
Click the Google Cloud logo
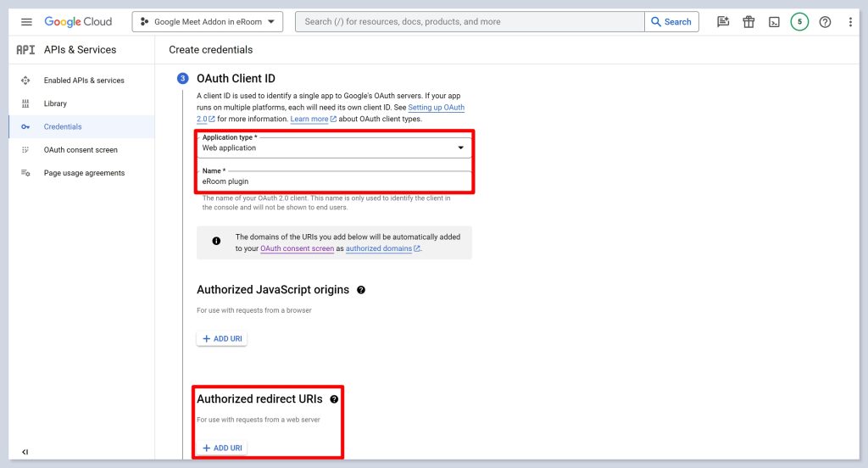click(x=78, y=22)
